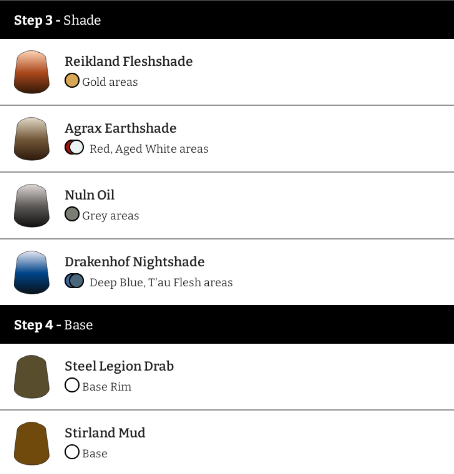Tap the empty circle beside Base Rim
Screen dimensions: 454x474
[x=72, y=385]
